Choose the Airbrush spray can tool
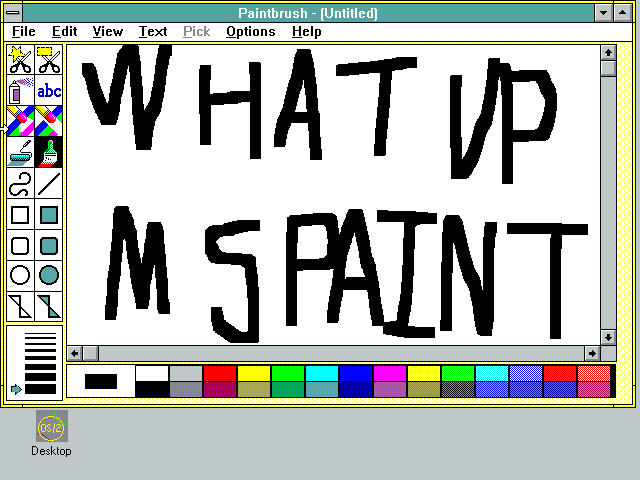The width and height of the screenshot is (640, 480). [x=20, y=90]
